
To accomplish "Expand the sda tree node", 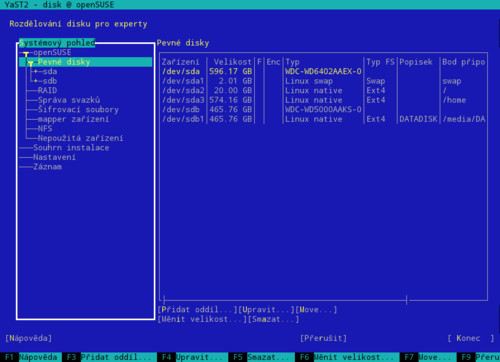I will pyautogui.click(x=36, y=71).
